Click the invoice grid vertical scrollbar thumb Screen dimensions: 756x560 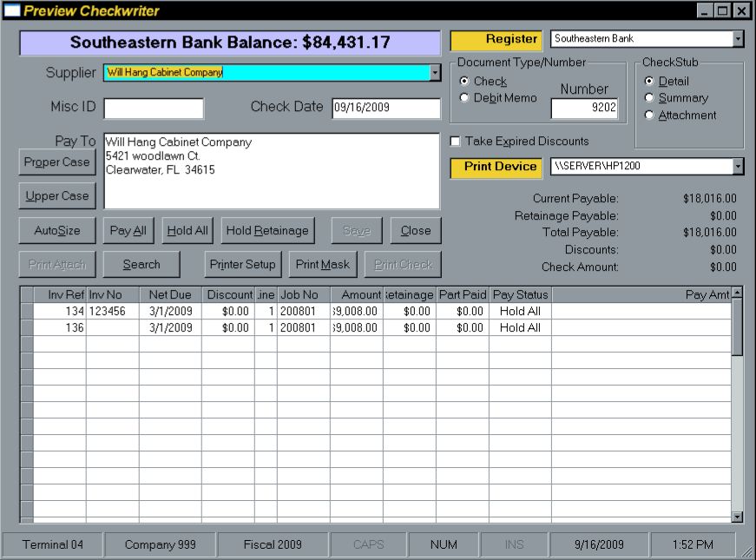click(x=737, y=327)
